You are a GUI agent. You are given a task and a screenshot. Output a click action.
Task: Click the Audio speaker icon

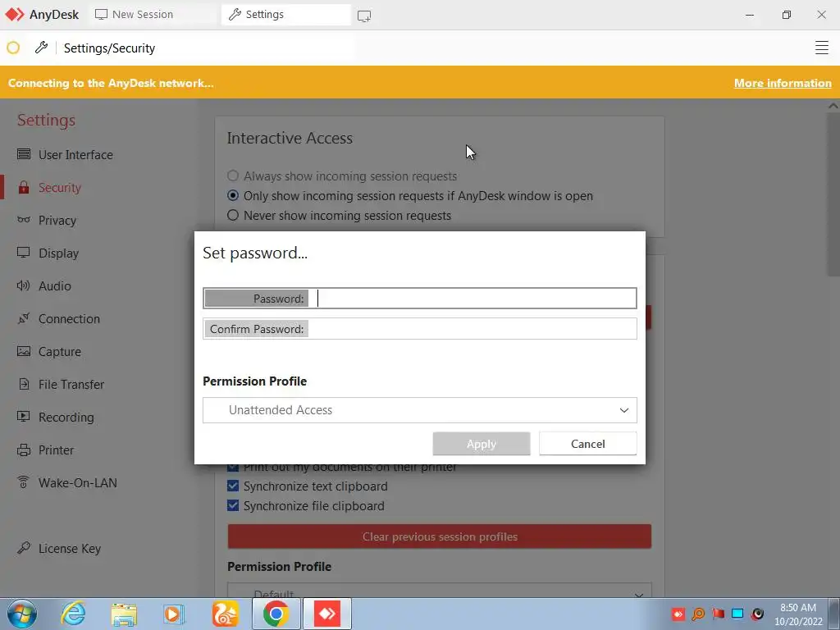24,285
